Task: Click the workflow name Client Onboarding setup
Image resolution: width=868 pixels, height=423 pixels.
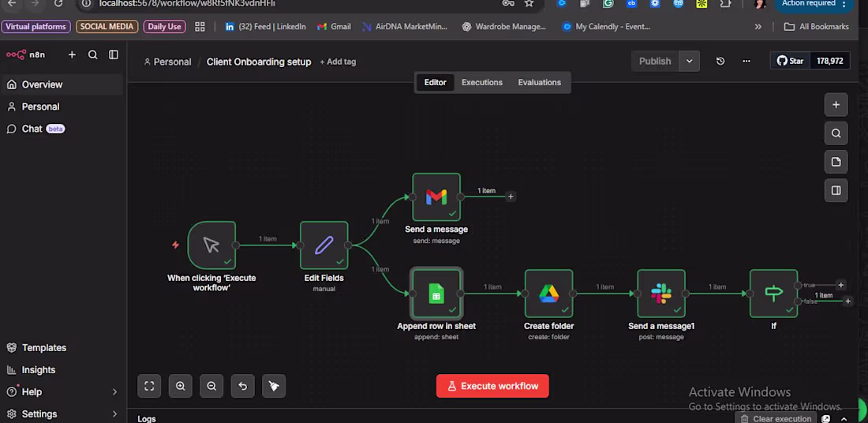Action: [x=259, y=62]
